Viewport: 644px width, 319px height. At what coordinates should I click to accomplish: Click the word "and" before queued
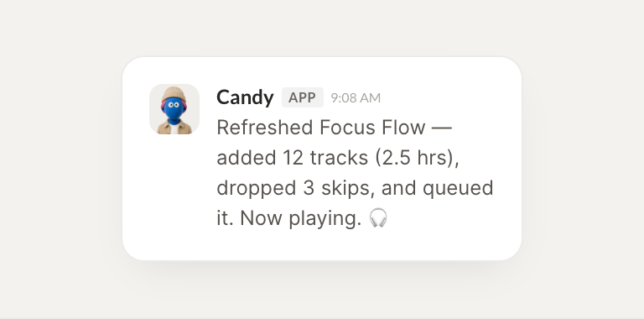pos(399,188)
